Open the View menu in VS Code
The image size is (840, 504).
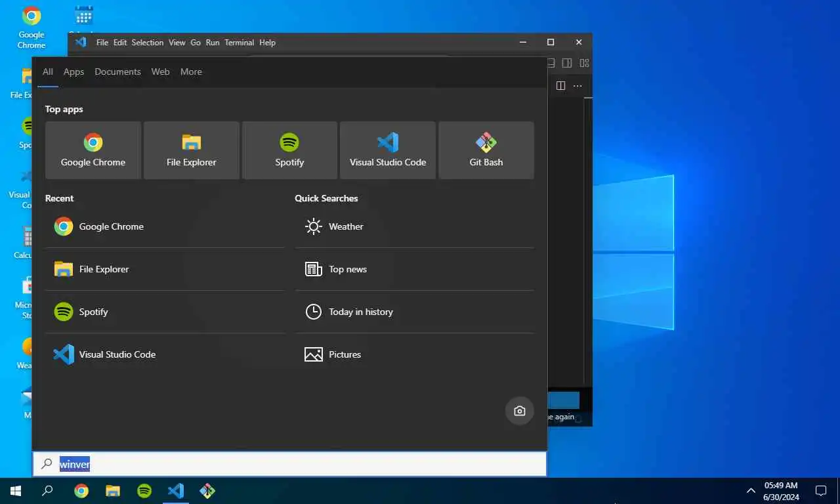[177, 42]
